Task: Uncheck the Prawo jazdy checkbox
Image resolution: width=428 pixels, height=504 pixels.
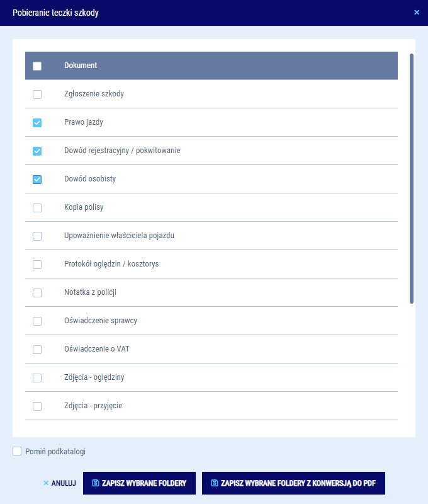Action: [x=37, y=123]
